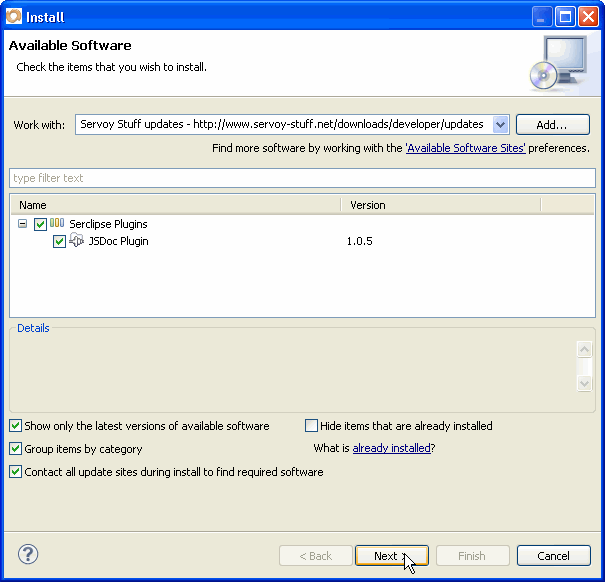Image resolution: width=605 pixels, height=582 pixels.
Task: Collapse the Serclipse Plugins tree node
Action: 22,223
